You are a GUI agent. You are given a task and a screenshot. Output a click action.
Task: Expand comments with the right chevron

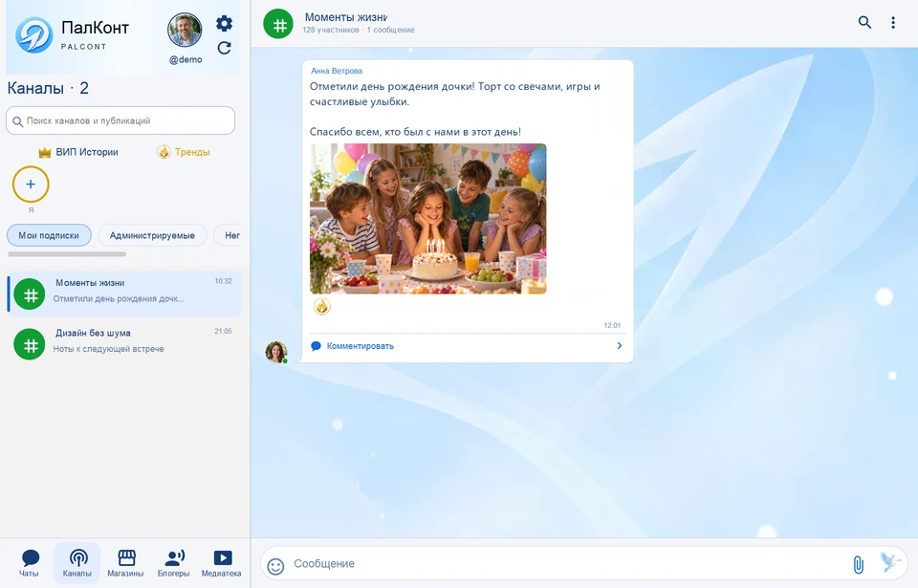(620, 345)
